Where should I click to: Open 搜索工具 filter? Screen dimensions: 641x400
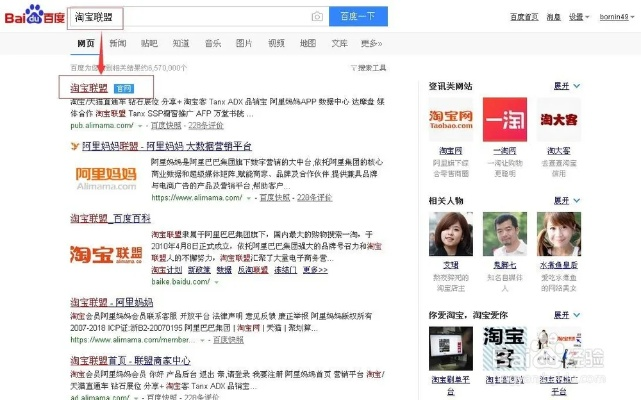click(x=368, y=68)
